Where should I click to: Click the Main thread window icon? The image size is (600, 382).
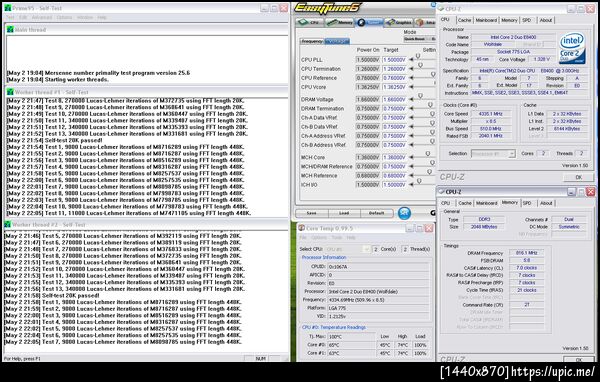coord(10,29)
